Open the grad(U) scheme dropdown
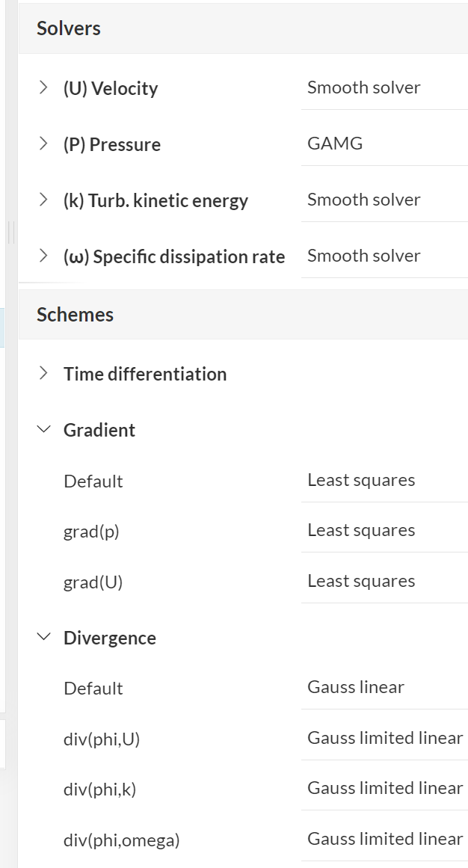Image resolution: width=468 pixels, height=868 pixels. 384,582
